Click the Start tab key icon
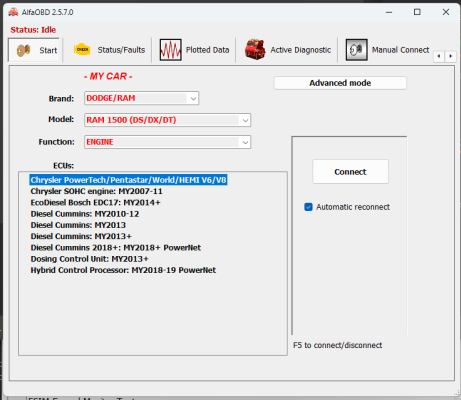Image resolution: width=461 pixels, height=400 pixels. click(x=23, y=50)
